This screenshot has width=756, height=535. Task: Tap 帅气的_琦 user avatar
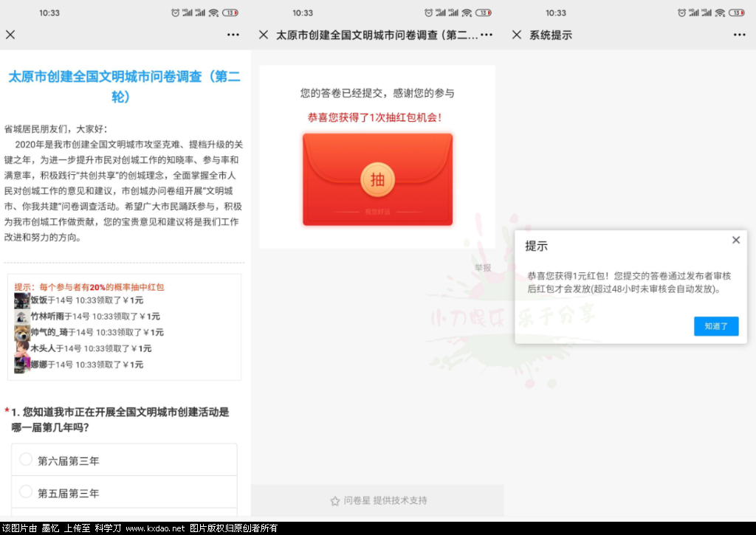(21, 332)
